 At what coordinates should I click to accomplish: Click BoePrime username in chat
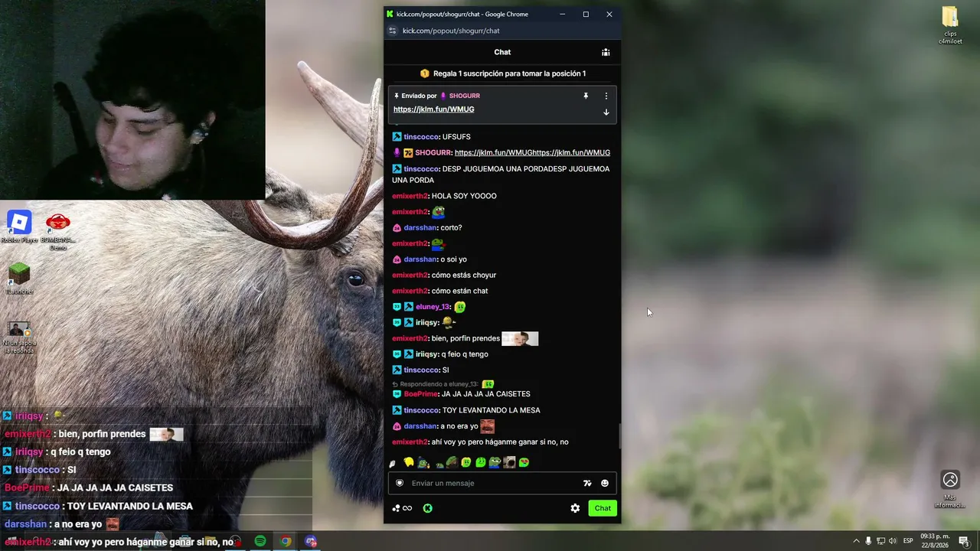420,394
